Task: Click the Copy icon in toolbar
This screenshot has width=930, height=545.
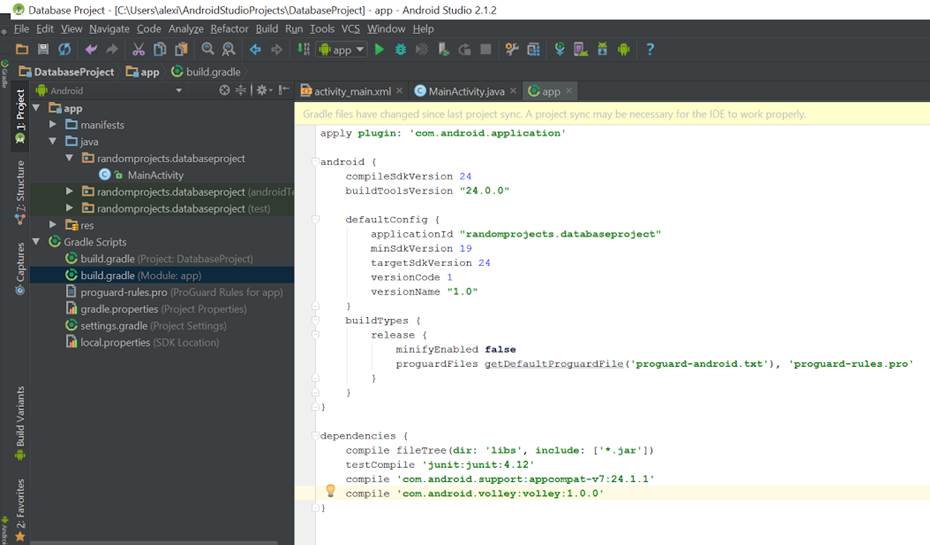Action: (160, 49)
